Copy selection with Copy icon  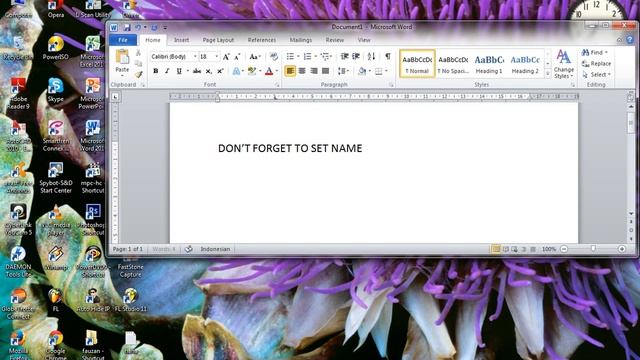138,63
